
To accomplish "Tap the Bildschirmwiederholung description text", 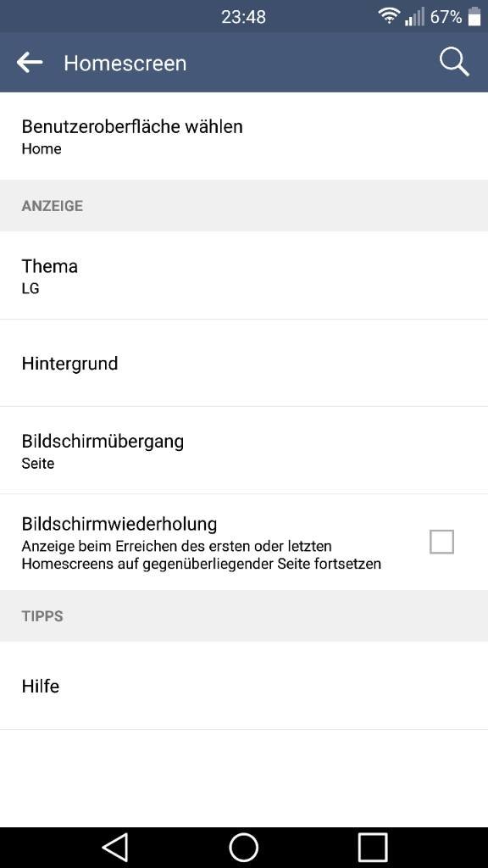I will coord(202,555).
